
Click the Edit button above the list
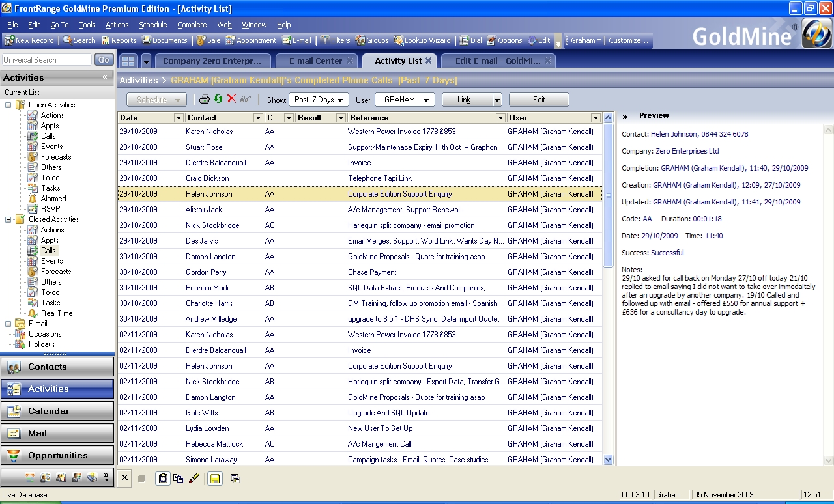[x=539, y=100]
